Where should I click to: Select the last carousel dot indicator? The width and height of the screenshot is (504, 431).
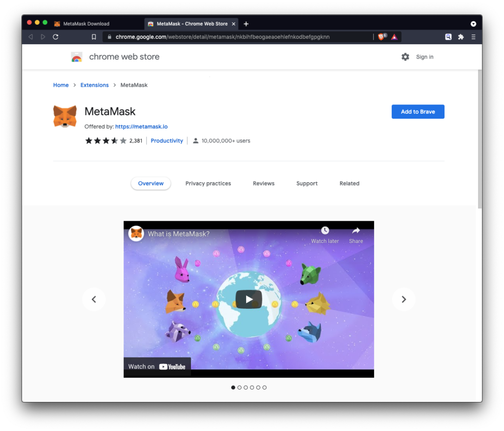click(264, 388)
